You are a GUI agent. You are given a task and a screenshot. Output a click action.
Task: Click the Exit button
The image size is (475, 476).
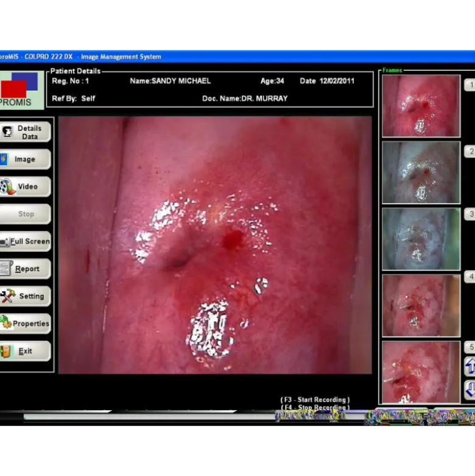pos(25,351)
